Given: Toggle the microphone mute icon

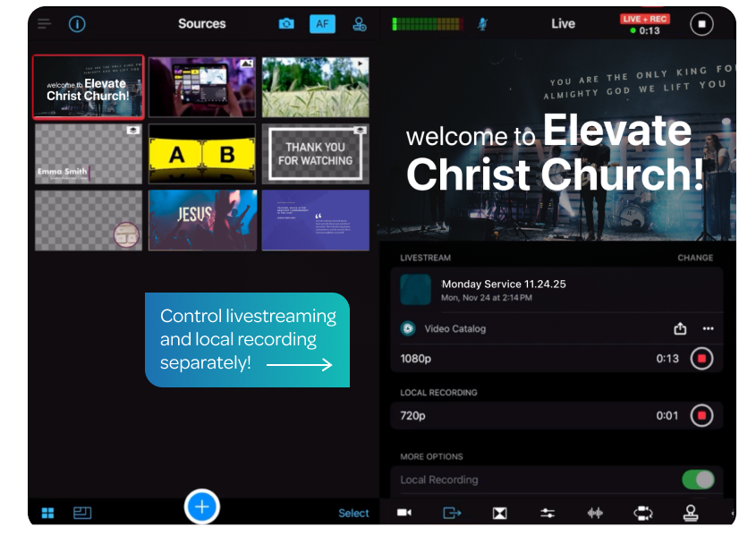Looking at the screenshot, I should [x=483, y=24].
